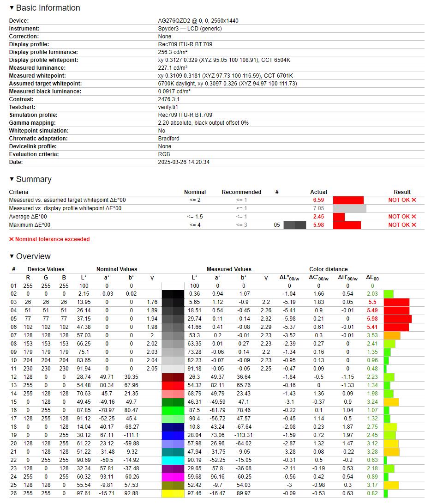Image resolution: width=431 pixels, height=504 pixels.
Task: Click the gray bar for display profile whitepoint
Action: tap(349, 208)
